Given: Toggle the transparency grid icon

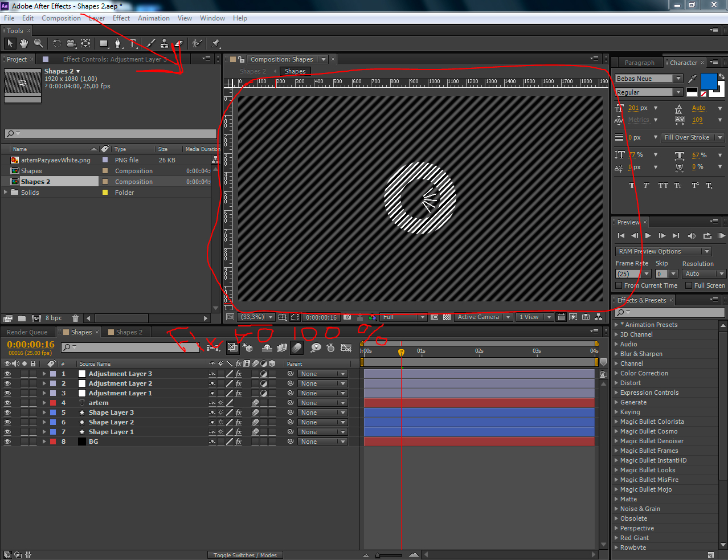Looking at the screenshot, I should pyautogui.click(x=447, y=317).
